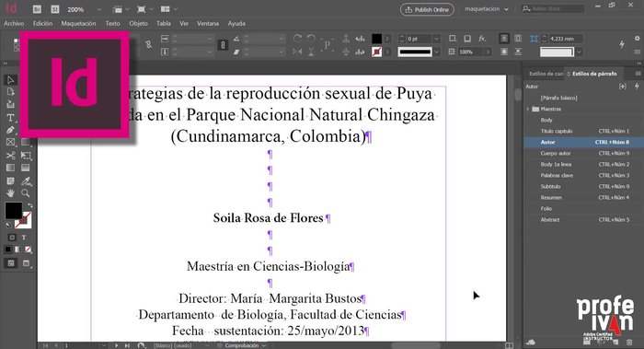644x349 pixels.
Task: Open the Edición menu
Action: (x=42, y=23)
